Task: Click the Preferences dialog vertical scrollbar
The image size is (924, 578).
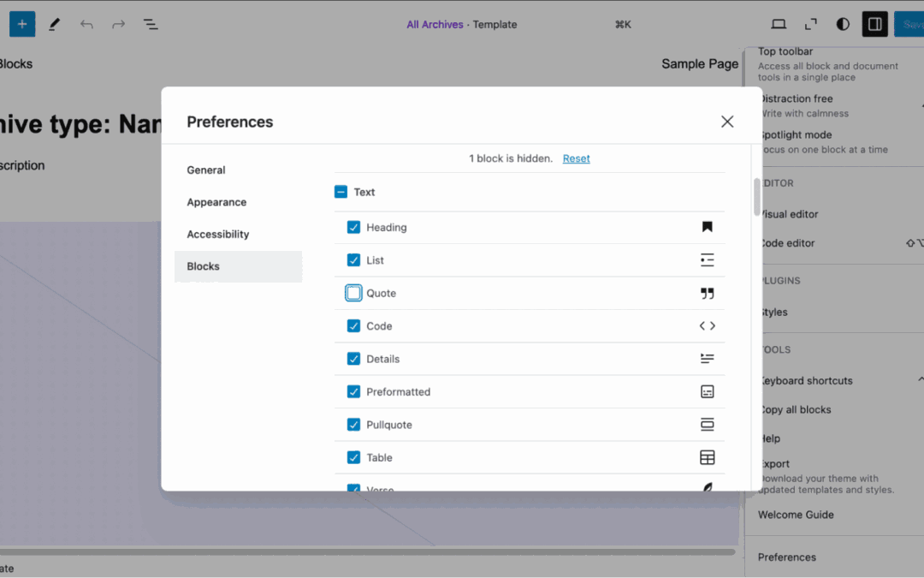Action: (x=756, y=197)
